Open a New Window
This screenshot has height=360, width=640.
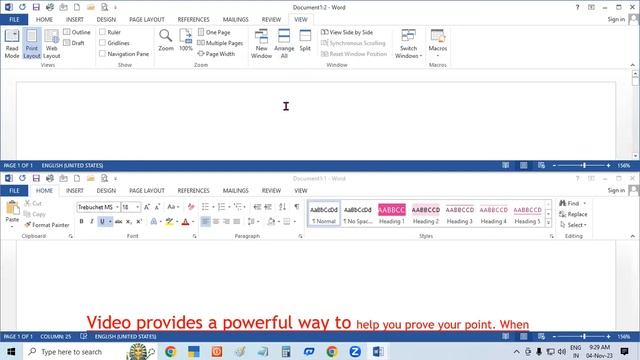pyautogui.click(x=261, y=44)
